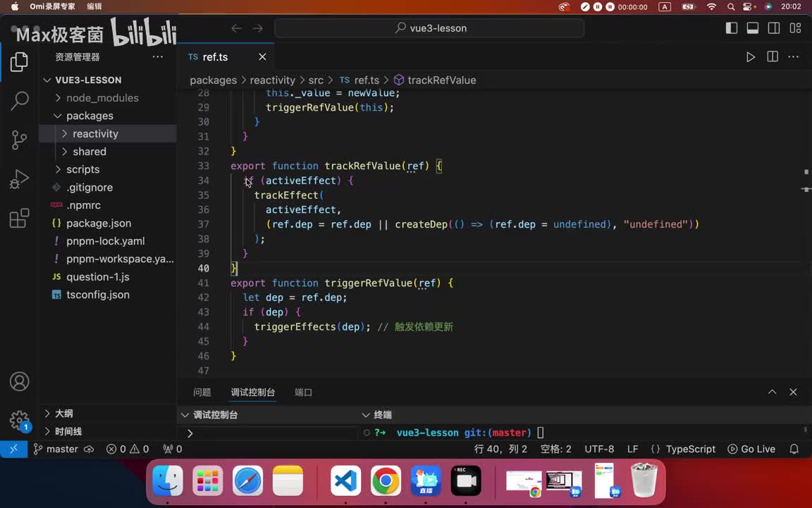Click the ports forwarded indicator showing 0
Screen dimensions: 812x508
(x=173, y=449)
